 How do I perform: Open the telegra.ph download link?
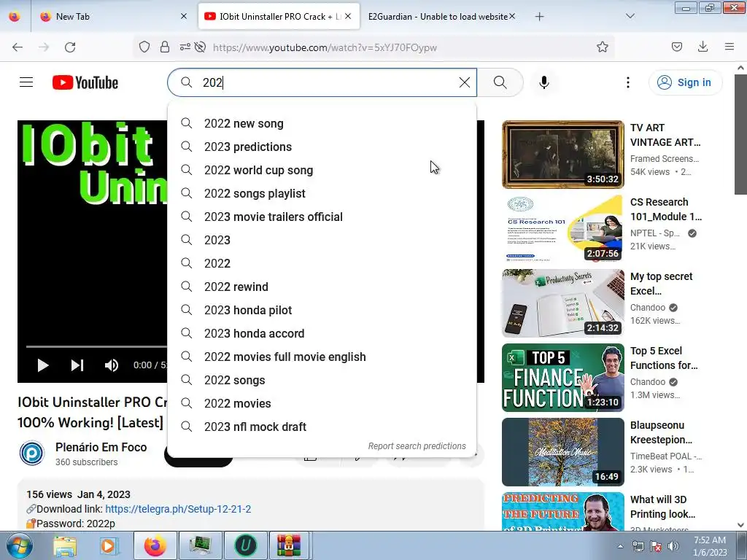(x=178, y=509)
